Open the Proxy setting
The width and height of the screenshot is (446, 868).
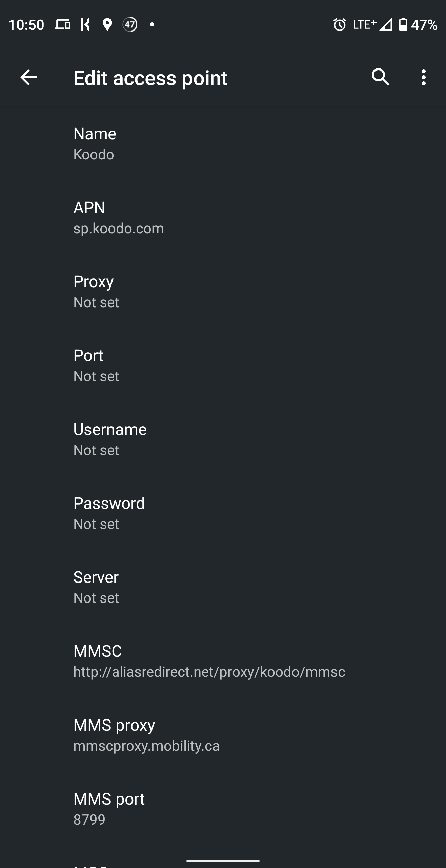coord(223,292)
